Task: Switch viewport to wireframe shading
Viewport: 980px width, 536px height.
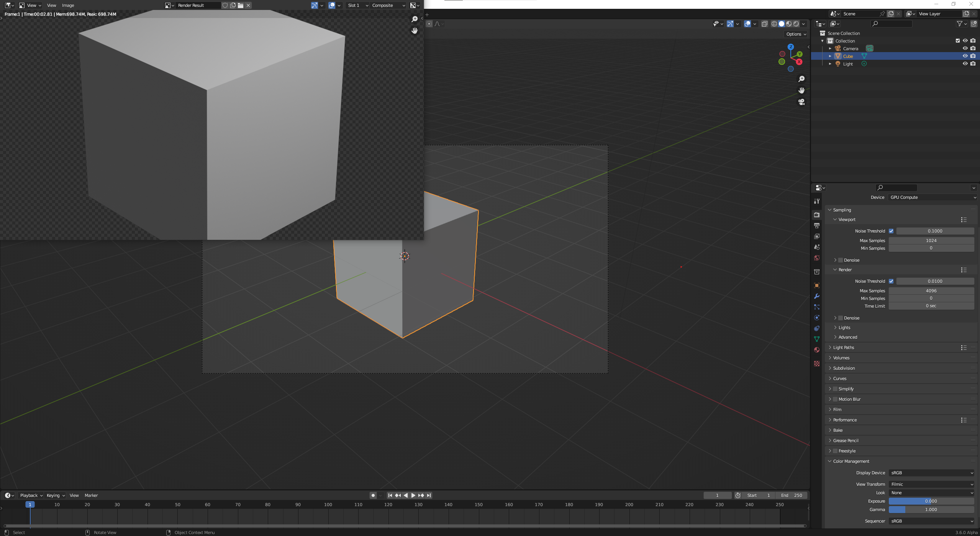Action: point(774,24)
